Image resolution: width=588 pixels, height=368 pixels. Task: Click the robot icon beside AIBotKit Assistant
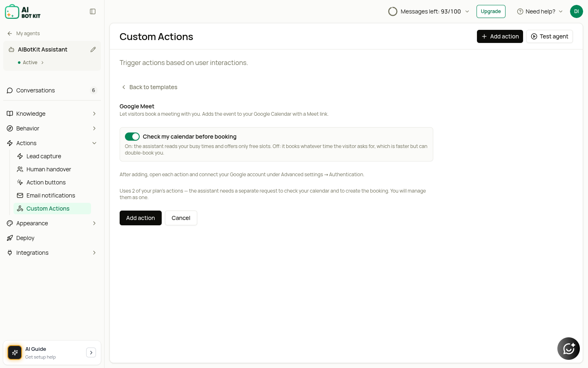[11, 49]
